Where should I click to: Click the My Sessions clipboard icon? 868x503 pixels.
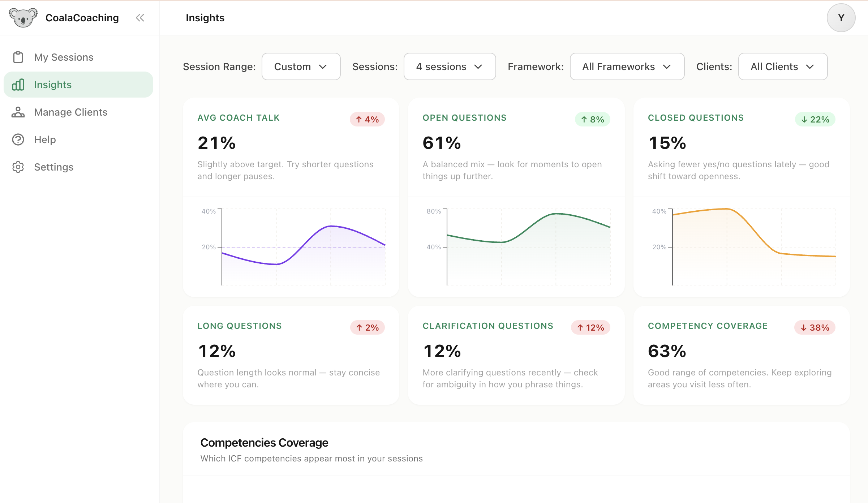pyautogui.click(x=18, y=57)
